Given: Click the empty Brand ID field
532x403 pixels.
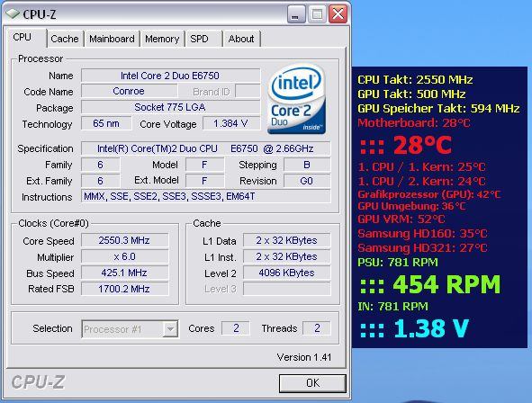Looking at the screenshot, I should (248, 91).
